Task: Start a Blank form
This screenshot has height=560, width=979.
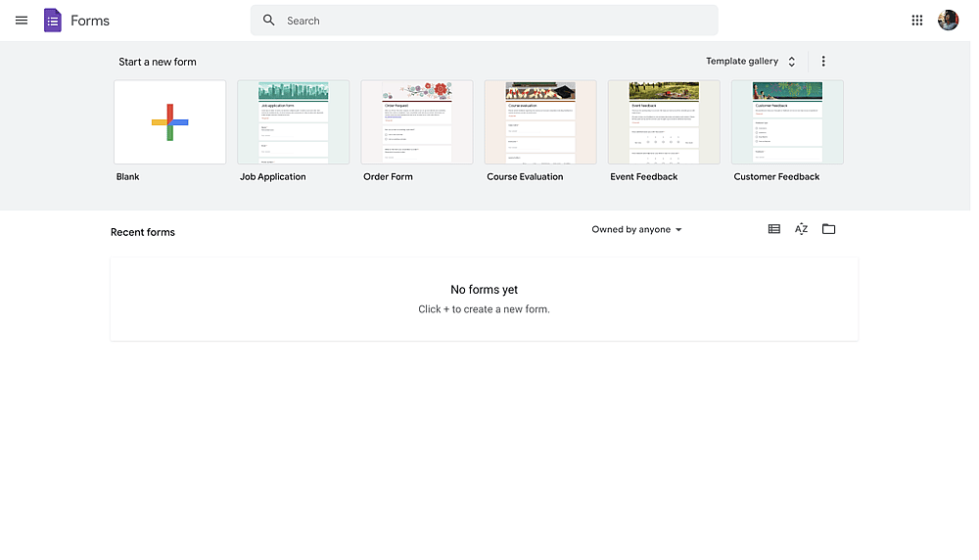Action: coord(171,123)
